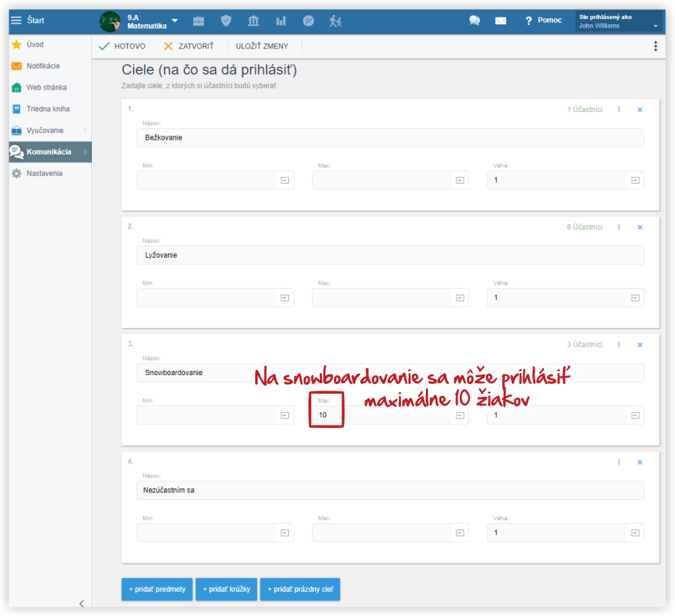Click the Min field arrow for Bežkovanie
The image size is (675, 616).
(284, 180)
